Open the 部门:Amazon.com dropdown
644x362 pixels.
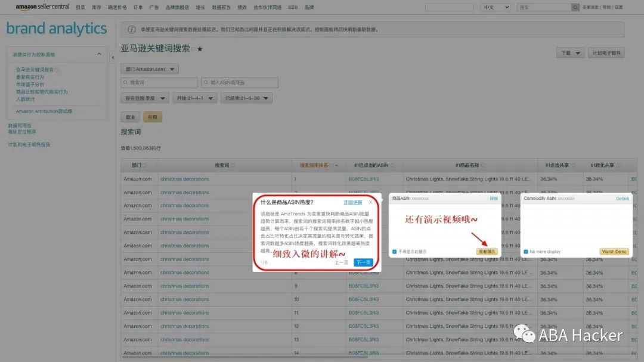coord(150,69)
